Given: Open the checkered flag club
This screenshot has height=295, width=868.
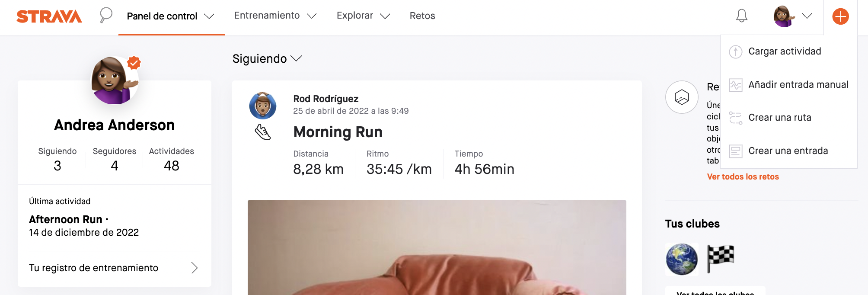Looking at the screenshot, I should pos(721,259).
